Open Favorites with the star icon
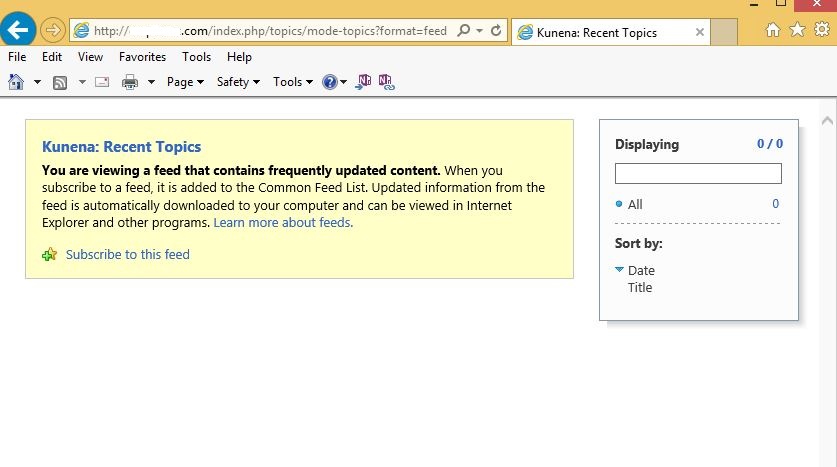This screenshot has height=467, width=837. [797, 30]
